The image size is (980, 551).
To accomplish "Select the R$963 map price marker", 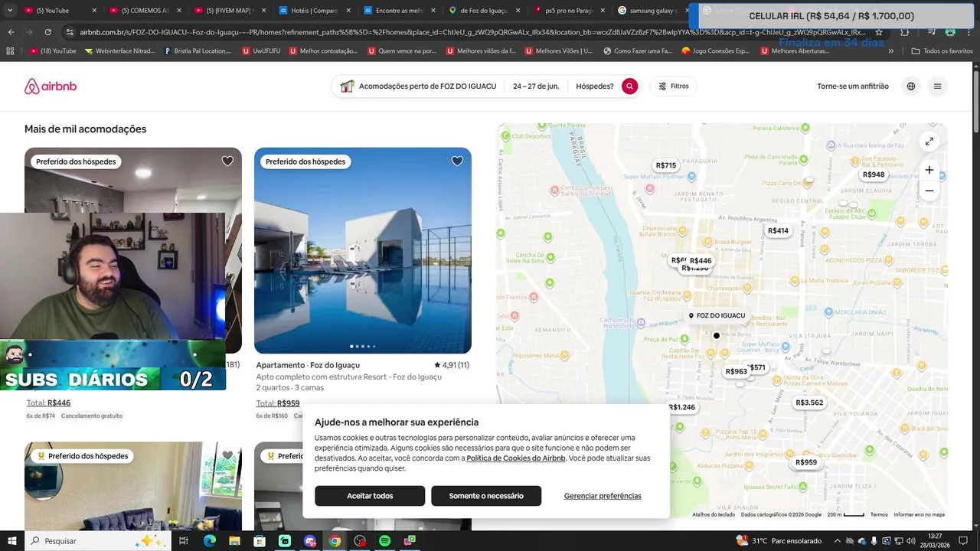I will pyautogui.click(x=736, y=371).
